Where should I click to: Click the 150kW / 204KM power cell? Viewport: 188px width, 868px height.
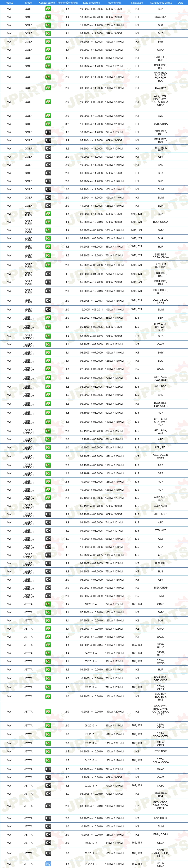coord(114,498)
